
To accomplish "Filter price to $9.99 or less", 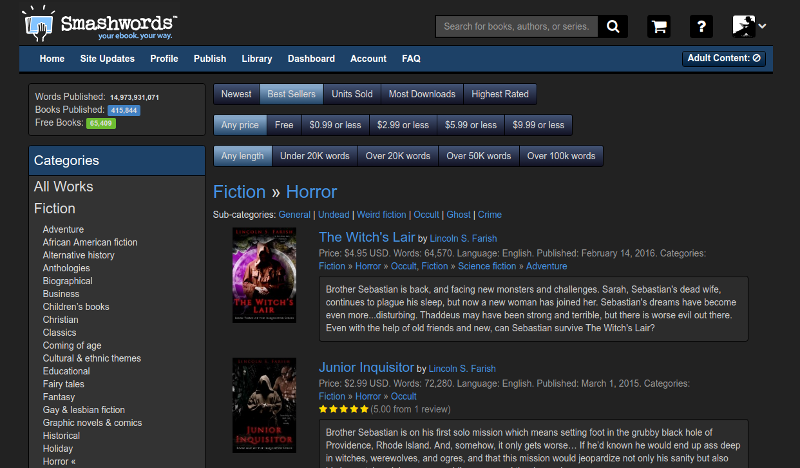I will click(538, 125).
